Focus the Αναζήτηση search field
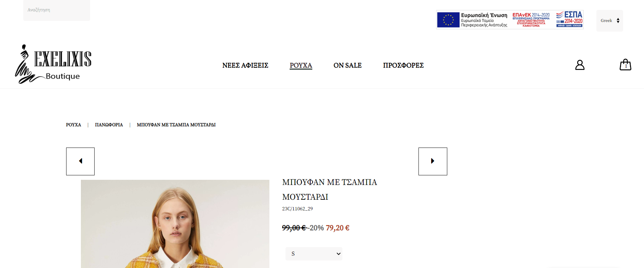The height and width of the screenshot is (268, 644). click(x=57, y=10)
